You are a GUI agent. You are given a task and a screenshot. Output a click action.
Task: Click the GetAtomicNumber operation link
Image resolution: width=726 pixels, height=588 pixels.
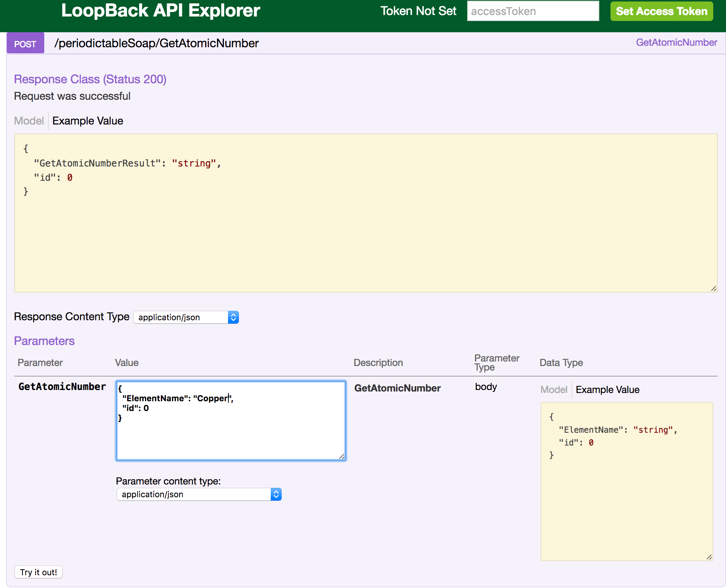(x=676, y=42)
